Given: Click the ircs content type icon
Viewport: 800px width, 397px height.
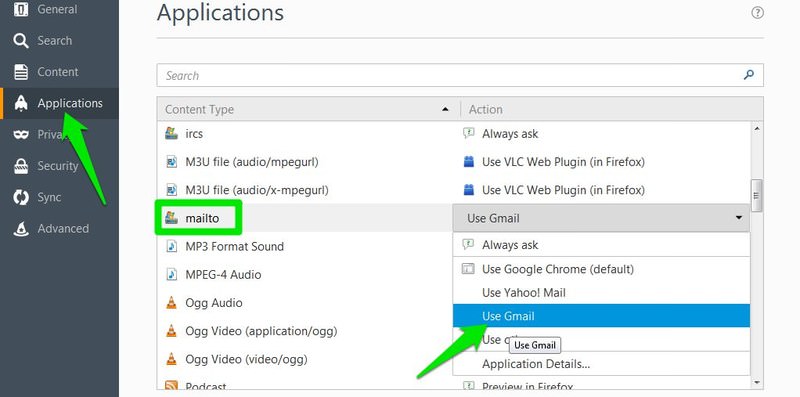Looking at the screenshot, I should (171, 134).
